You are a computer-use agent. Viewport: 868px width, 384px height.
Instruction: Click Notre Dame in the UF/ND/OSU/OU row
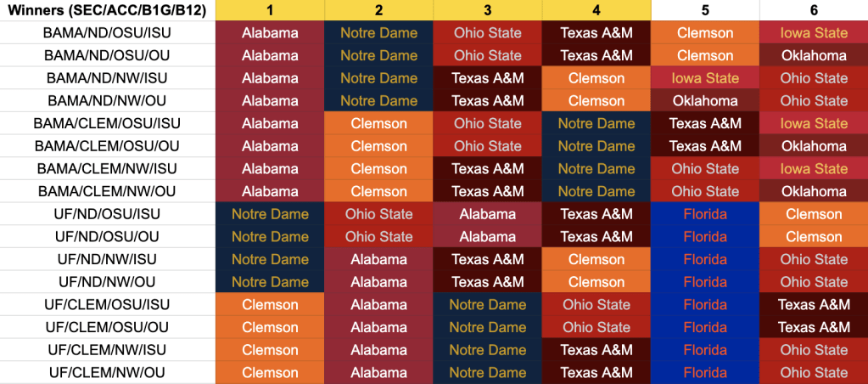(x=270, y=236)
